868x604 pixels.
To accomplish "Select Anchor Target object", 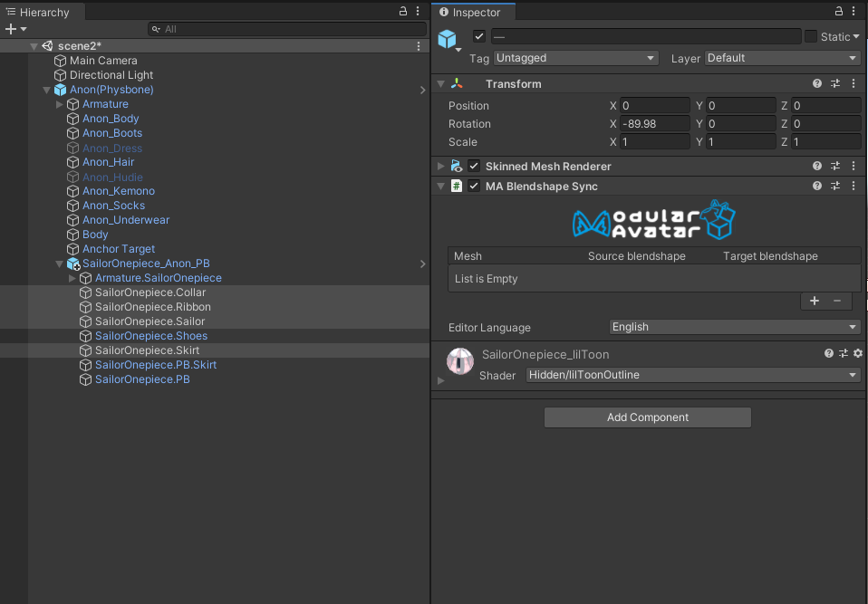I will [x=119, y=249].
